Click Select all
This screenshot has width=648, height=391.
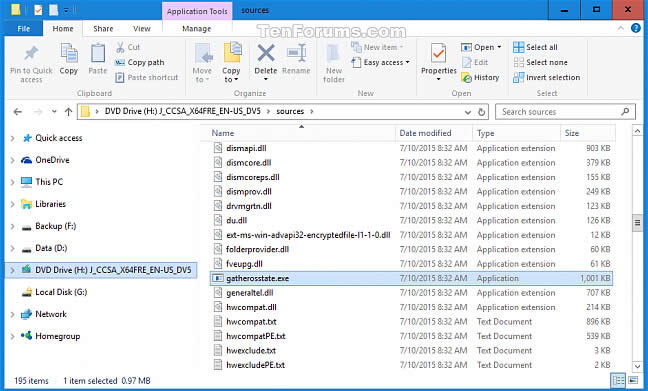point(535,47)
